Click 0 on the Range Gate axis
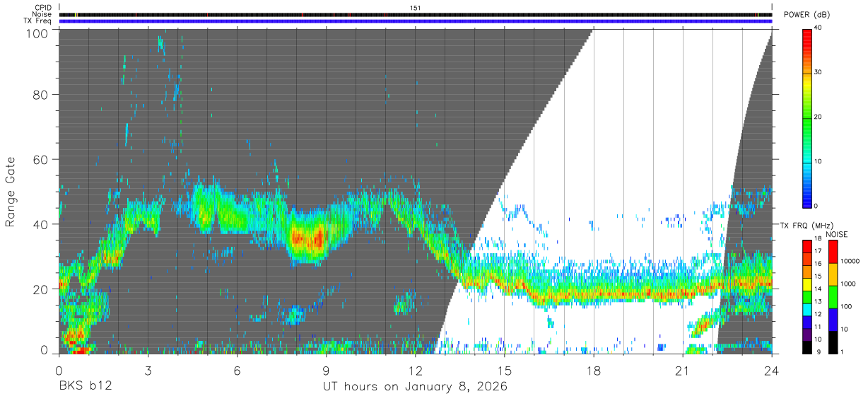 45,350
